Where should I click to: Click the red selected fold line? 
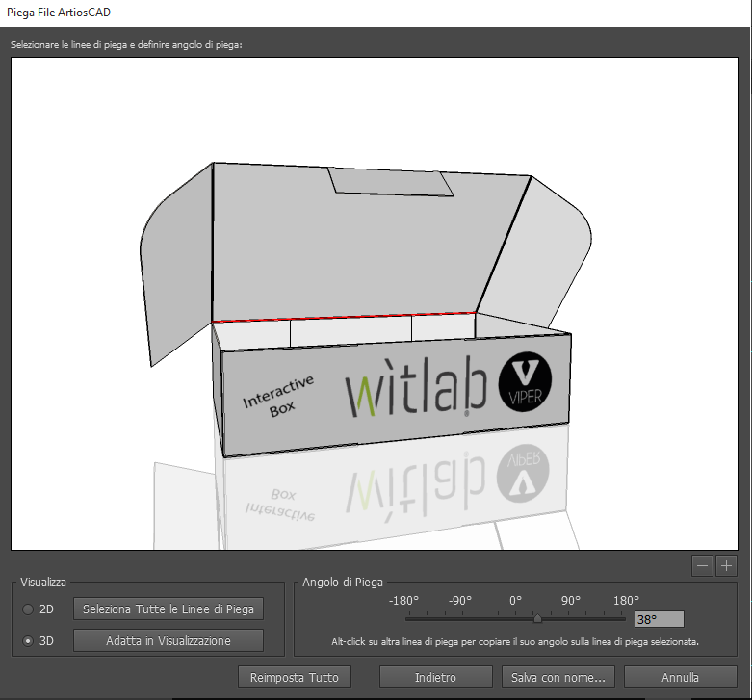(x=344, y=317)
